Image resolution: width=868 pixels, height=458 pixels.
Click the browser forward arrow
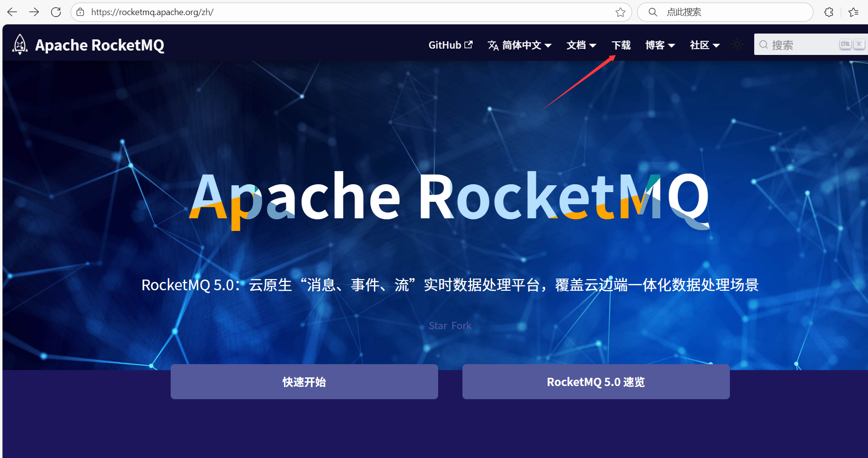coord(34,12)
